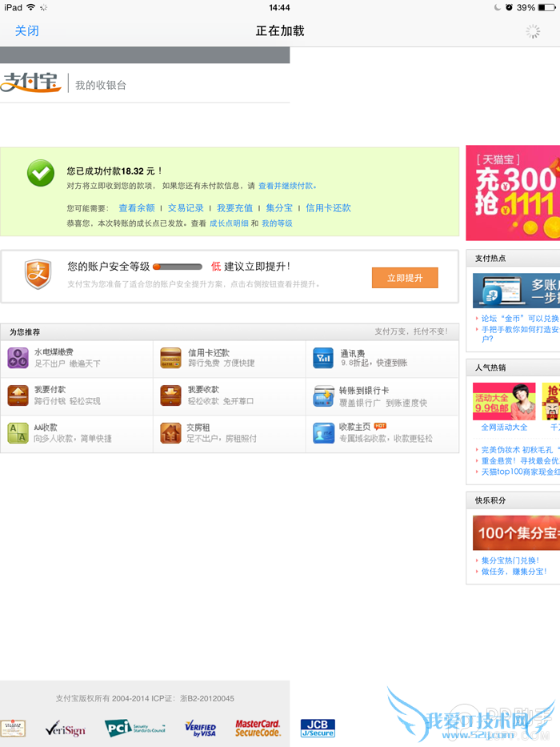Click the green success checkmark icon

[41, 173]
